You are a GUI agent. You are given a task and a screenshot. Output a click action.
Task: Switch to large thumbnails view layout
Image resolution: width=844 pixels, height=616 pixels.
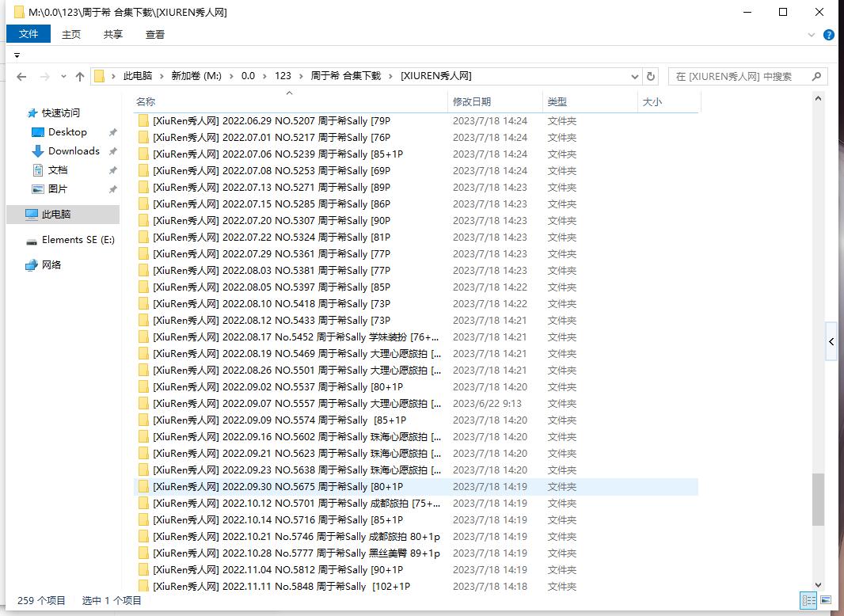click(x=825, y=601)
